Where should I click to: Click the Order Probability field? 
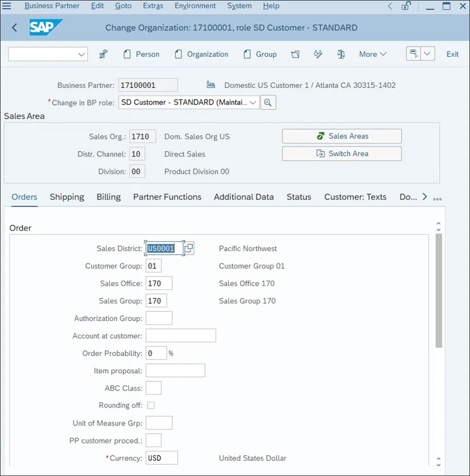coord(156,353)
